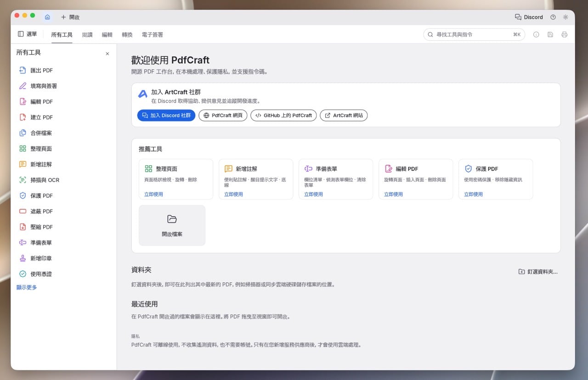This screenshot has height=380, width=588.
Task: Close the 所有工具 side panel
Action: (x=107, y=54)
